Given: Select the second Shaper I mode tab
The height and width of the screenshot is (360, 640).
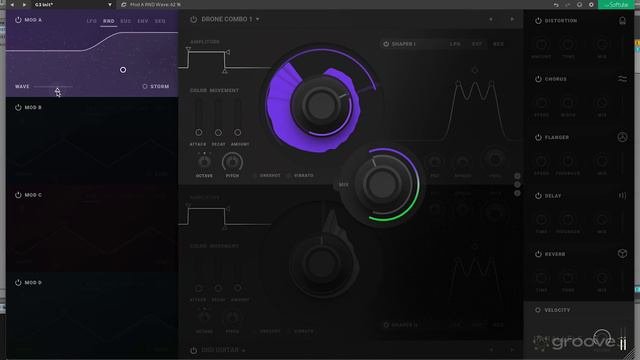Looking at the screenshot, I should click(x=477, y=44).
